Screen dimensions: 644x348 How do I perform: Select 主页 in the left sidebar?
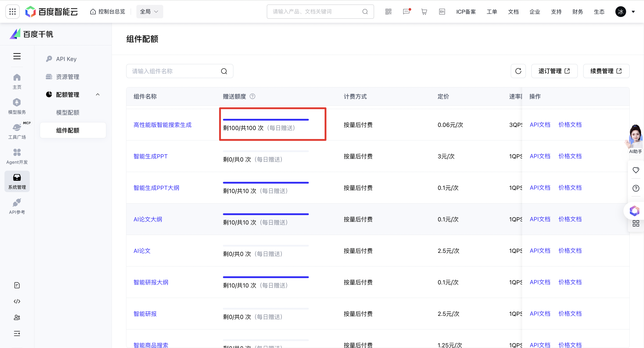(x=17, y=81)
